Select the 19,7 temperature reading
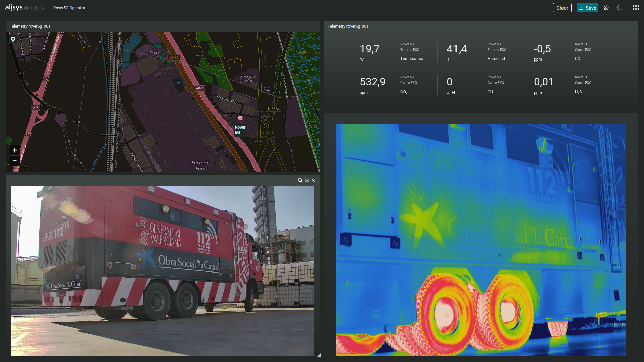The width and height of the screenshot is (644, 362). (370, 49)
